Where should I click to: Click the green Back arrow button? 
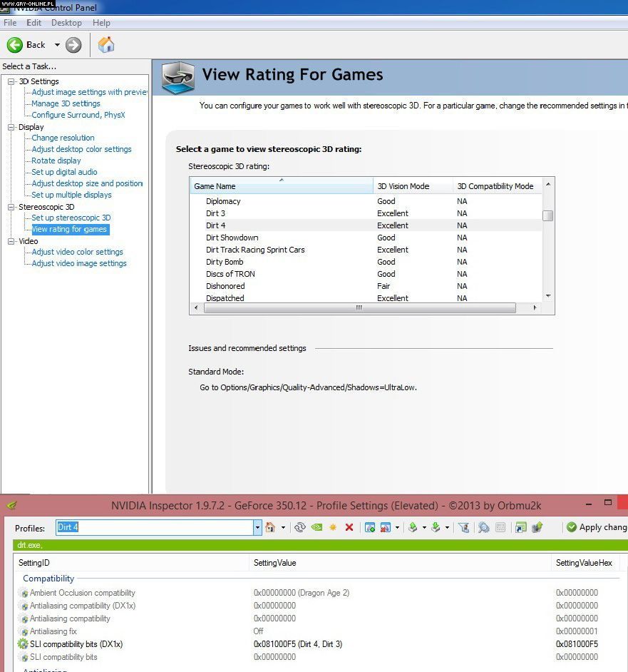point(15,45)
